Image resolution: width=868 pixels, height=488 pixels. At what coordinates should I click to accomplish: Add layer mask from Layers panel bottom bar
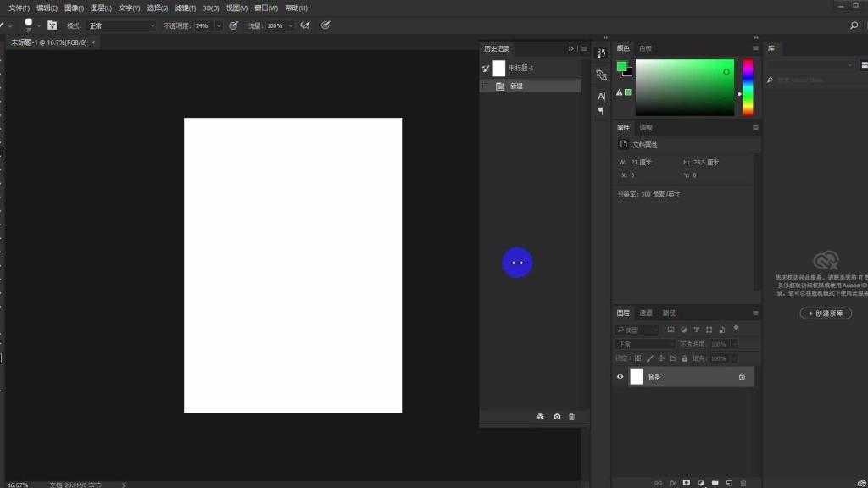[x=686, y=483]
